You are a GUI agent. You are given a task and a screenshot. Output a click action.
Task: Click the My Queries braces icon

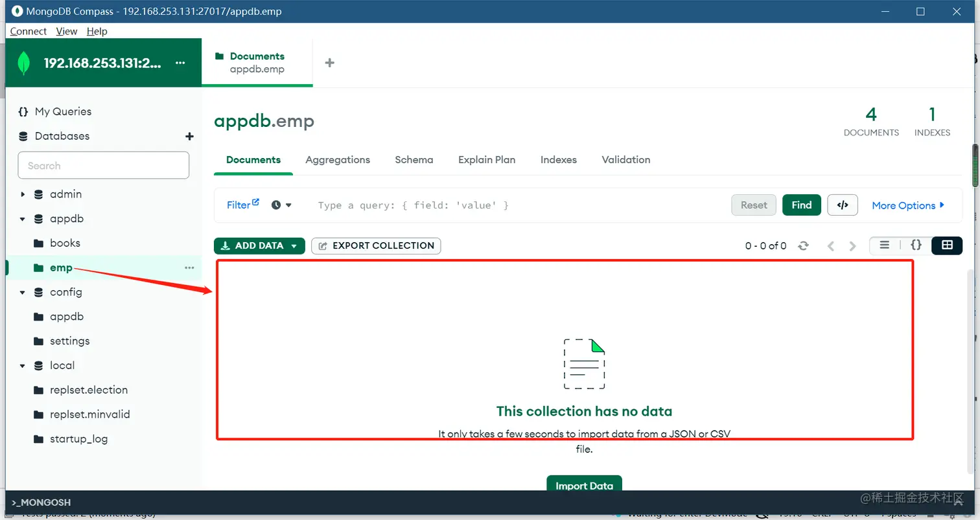[x=23, y=111]
